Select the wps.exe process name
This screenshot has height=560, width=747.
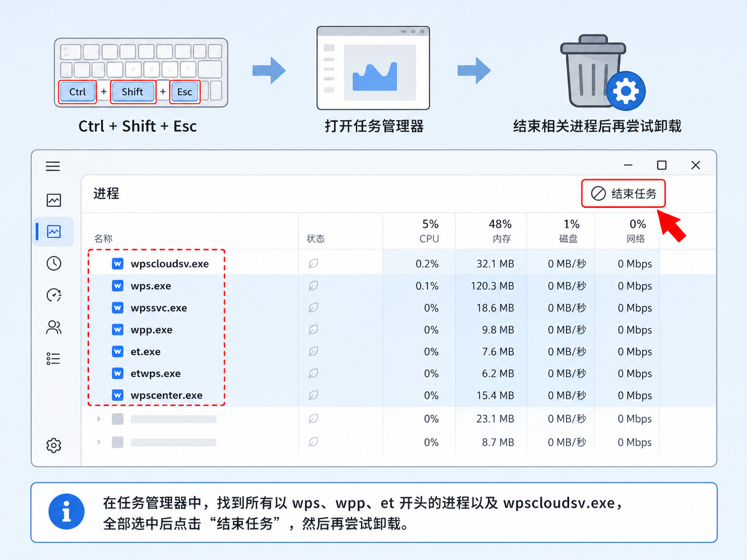click(151, 286)
